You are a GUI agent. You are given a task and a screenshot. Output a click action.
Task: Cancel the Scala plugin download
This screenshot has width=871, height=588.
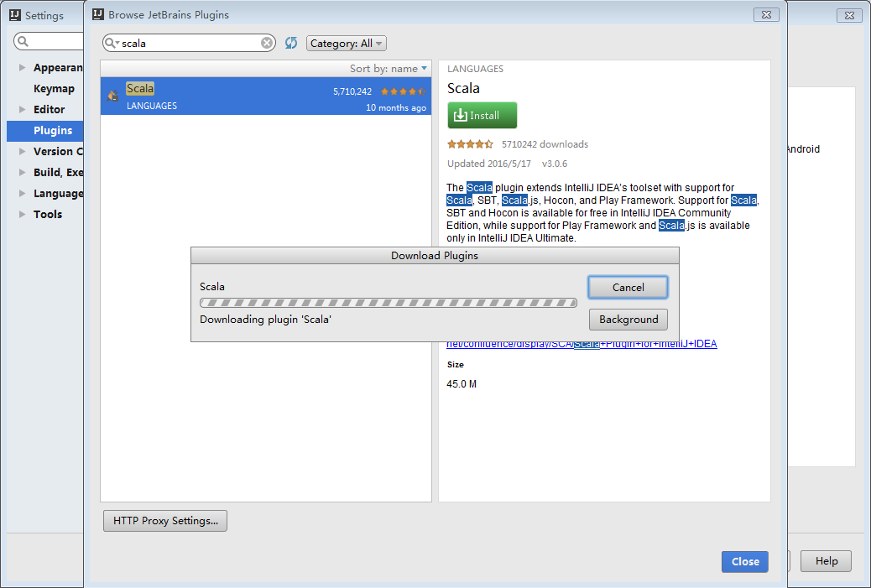click(x=628, y=287)
